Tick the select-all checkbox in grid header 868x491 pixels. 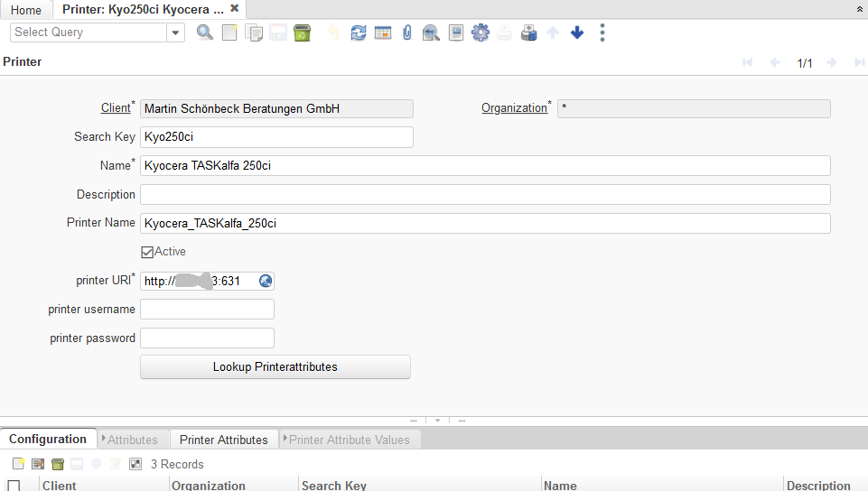click(14, 486)
